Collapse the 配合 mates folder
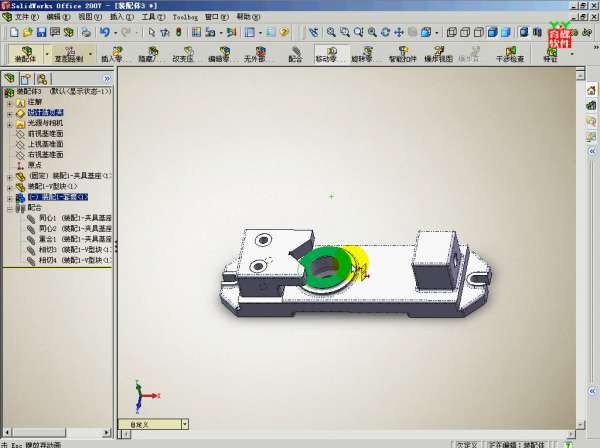600x448 pixels. click(10, 208)
